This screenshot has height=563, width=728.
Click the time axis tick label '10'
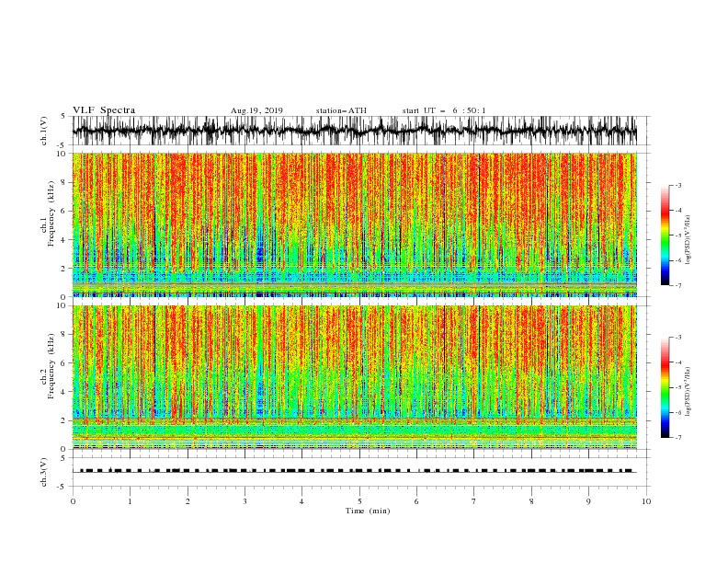[x=646, y=501]
